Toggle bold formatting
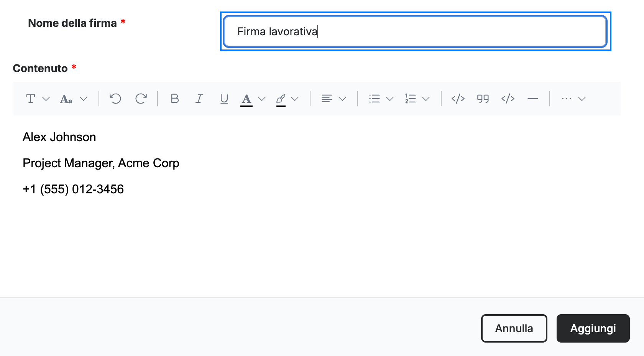 [175, 99]
